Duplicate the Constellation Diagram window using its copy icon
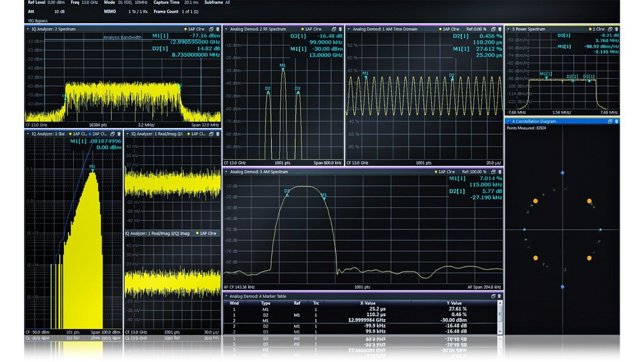 [x=610, y=121]
